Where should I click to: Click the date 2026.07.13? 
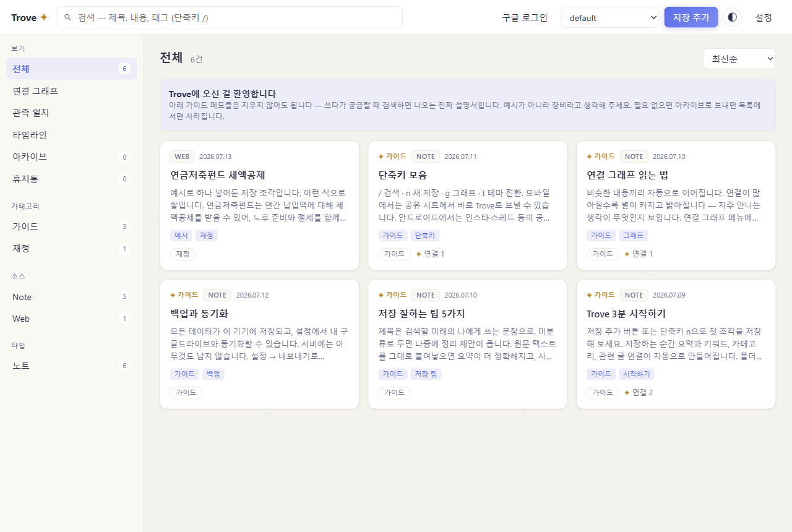[x=215, y=157]
